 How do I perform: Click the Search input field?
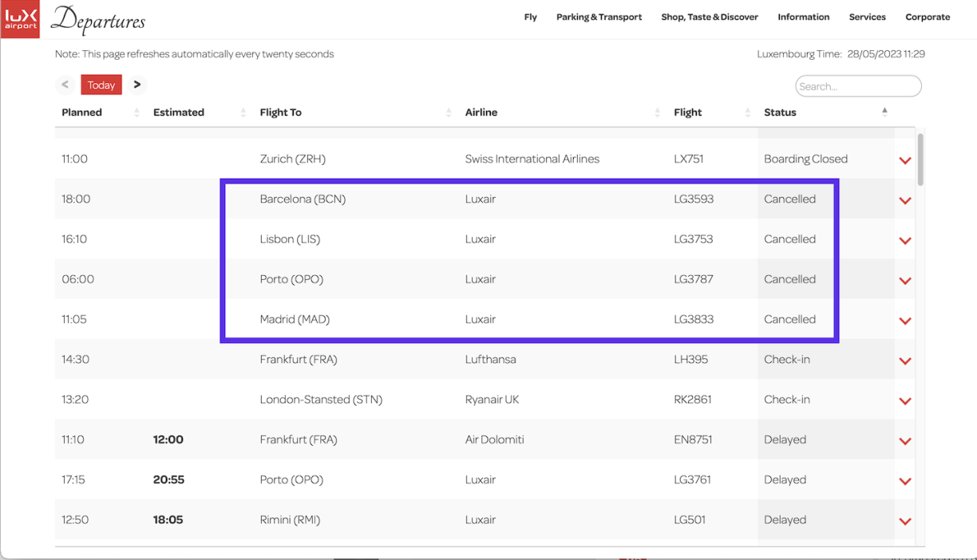tap(858, 86)
